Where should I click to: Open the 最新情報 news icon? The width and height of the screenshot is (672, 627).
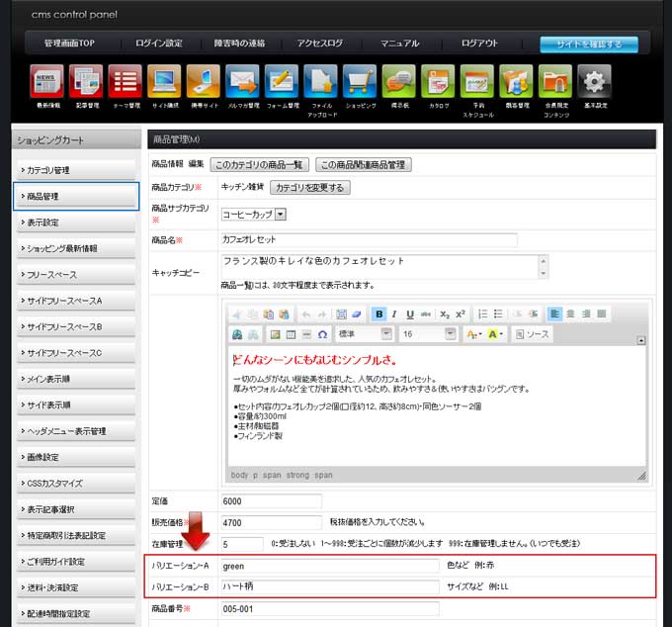pos(46,82)
